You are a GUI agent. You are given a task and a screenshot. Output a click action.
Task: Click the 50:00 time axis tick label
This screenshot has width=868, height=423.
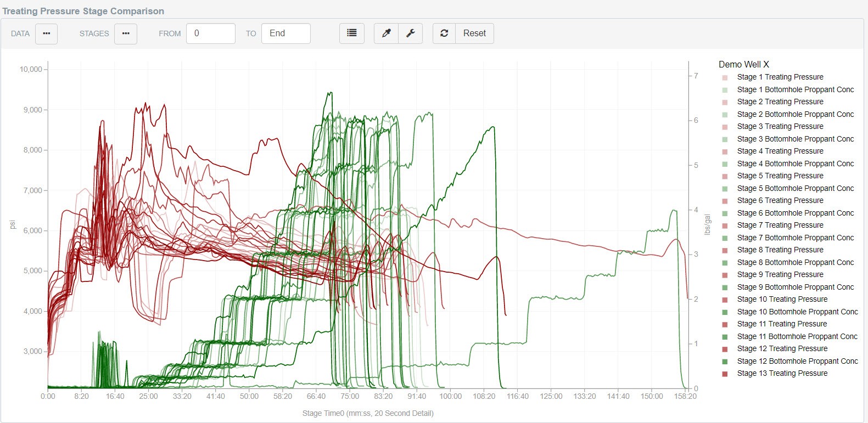point(249,396)
